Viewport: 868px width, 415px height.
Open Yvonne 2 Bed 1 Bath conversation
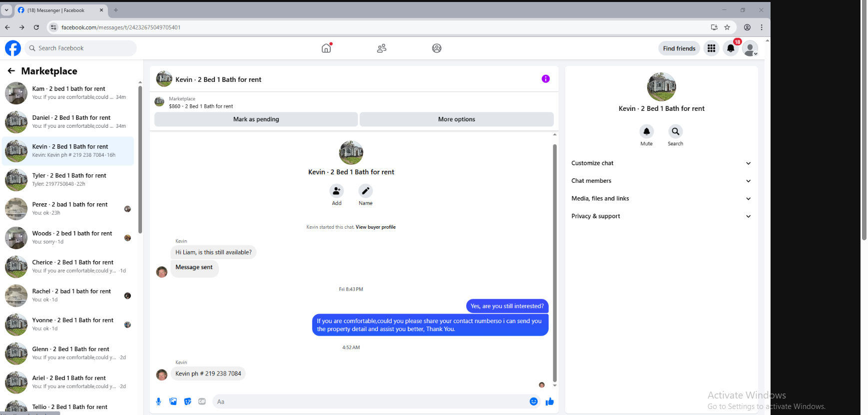pyautogui.click(x=68, y=325)
